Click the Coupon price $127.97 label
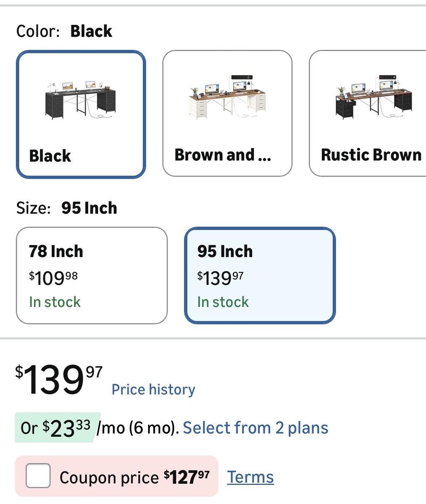This screenshot has width=426, height=504. [x=134, y=477]
